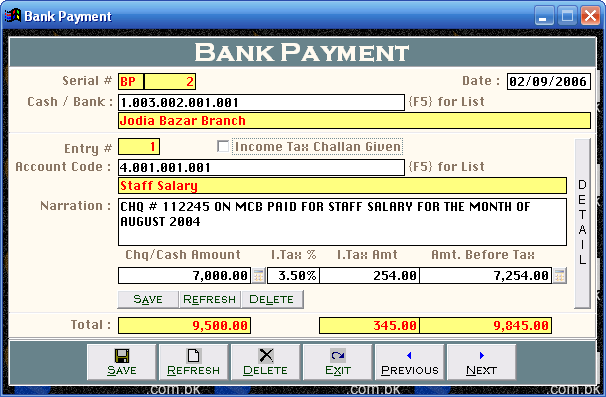Click the Account Code input field

click(x=261, y=167)
